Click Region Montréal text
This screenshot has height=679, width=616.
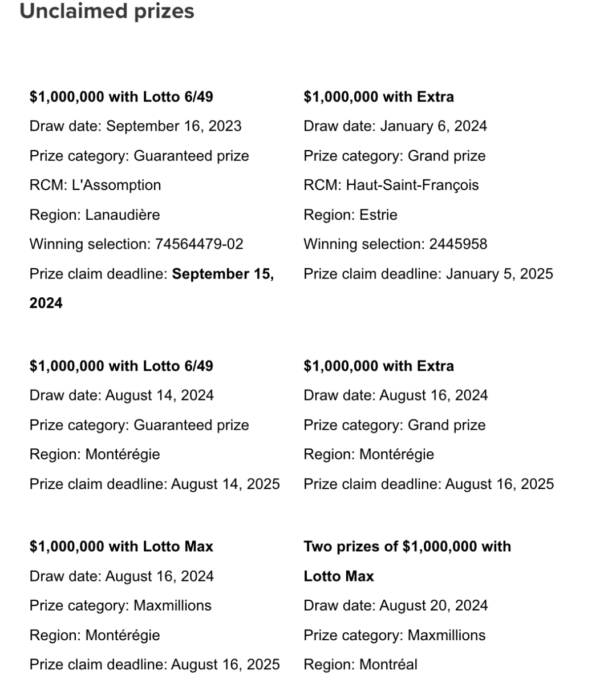(360, 665)
